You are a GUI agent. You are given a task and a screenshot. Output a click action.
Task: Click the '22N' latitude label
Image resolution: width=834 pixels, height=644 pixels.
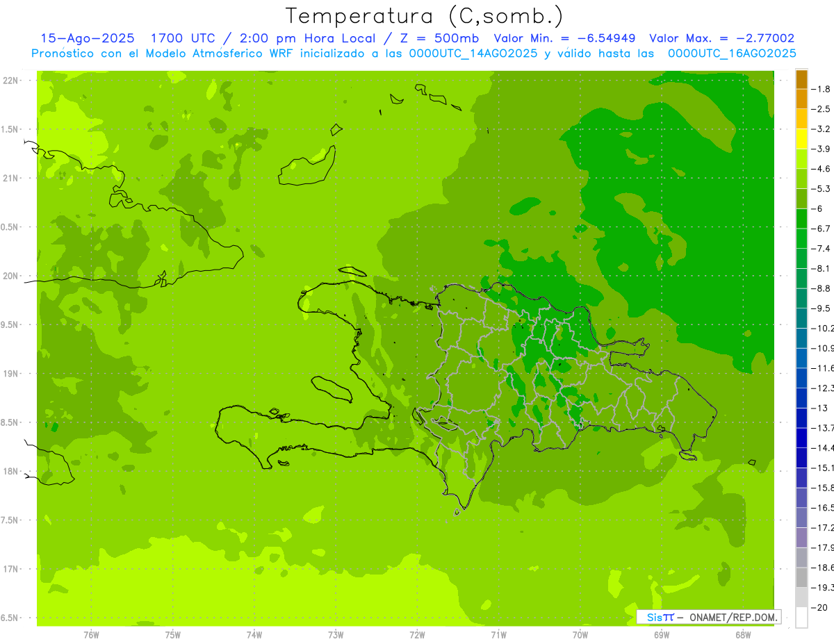coord(12,81)
